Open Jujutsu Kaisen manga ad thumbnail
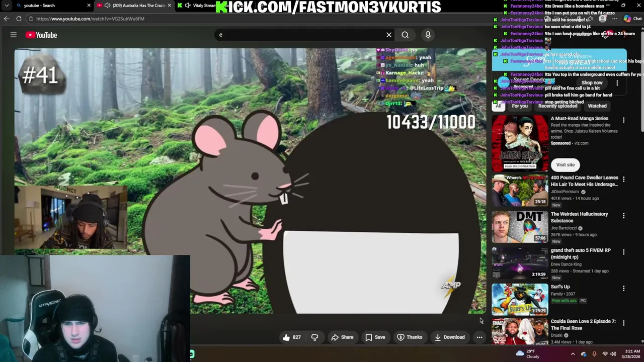The image size is (644, 362). pyautogui.click(x=520, y=144)
